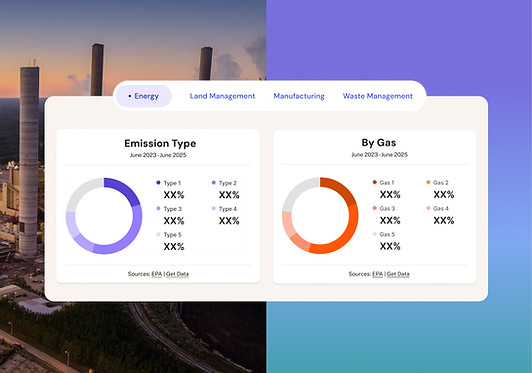Switch to Land Management tab
The image size is (532, 373).
[222, 96]
